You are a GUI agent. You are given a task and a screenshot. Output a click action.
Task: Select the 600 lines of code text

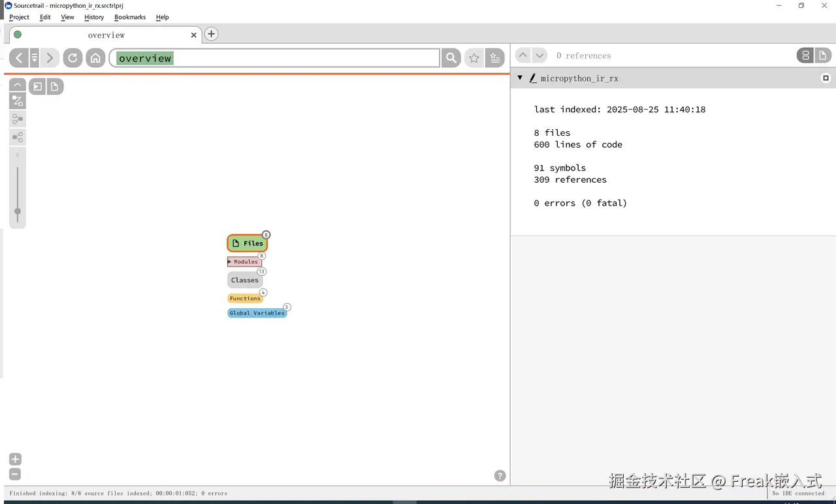(578, 144)
